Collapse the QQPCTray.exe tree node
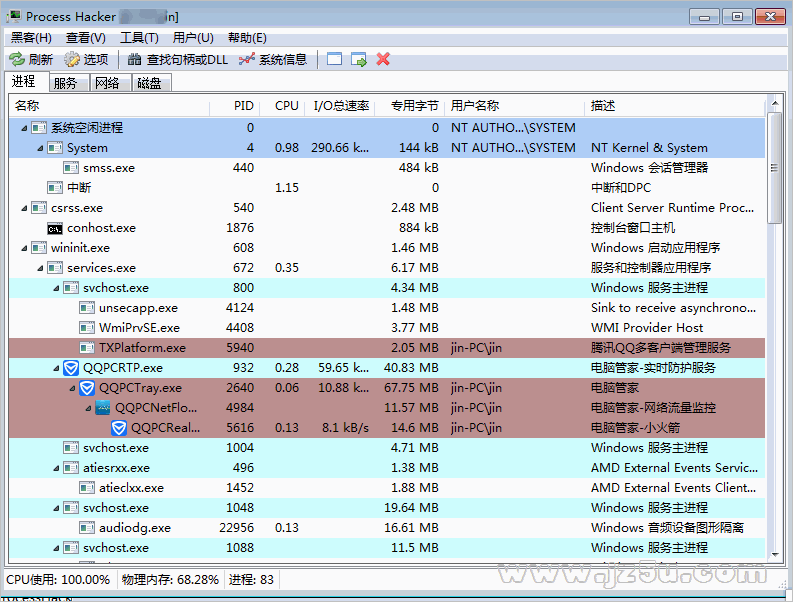This screenshot has height=602, width=793. [72, 389]
